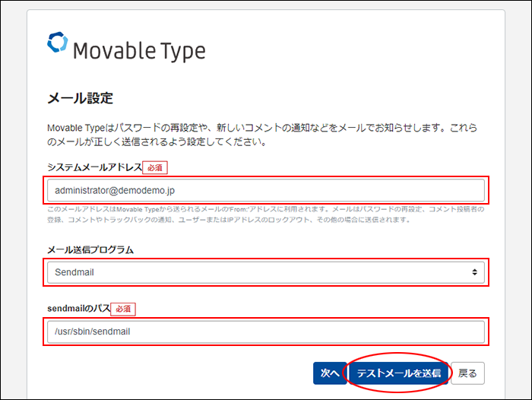
Task: Click the intro paragraph starting Movable Typeは
Action: tap(262, 135)
